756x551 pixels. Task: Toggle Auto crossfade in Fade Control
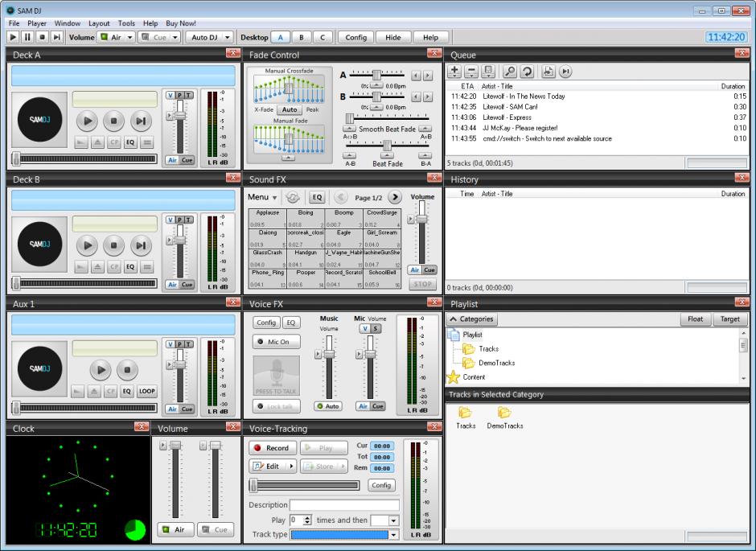(x=290, y=109)
